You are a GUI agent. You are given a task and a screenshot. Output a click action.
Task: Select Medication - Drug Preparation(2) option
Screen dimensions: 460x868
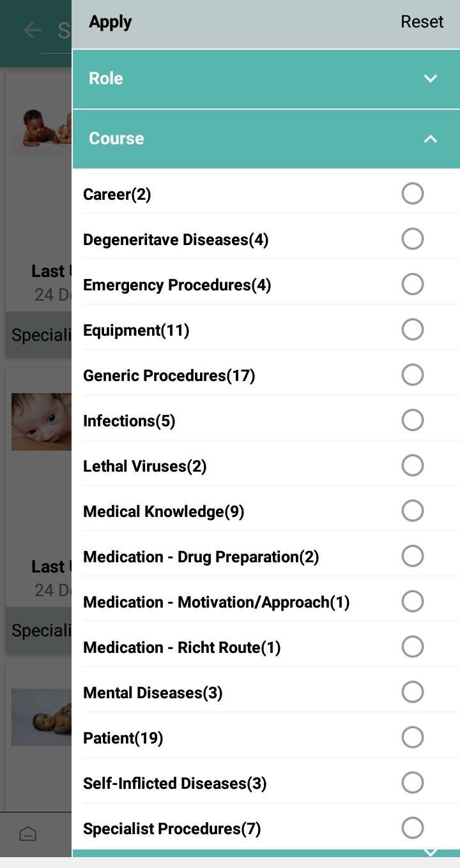point(413,556)
